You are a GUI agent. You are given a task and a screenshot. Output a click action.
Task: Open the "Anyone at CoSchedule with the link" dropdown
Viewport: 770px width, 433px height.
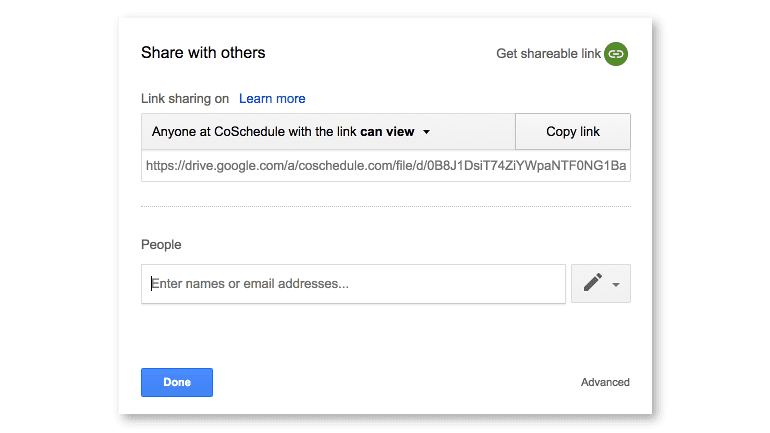(328, 132)
